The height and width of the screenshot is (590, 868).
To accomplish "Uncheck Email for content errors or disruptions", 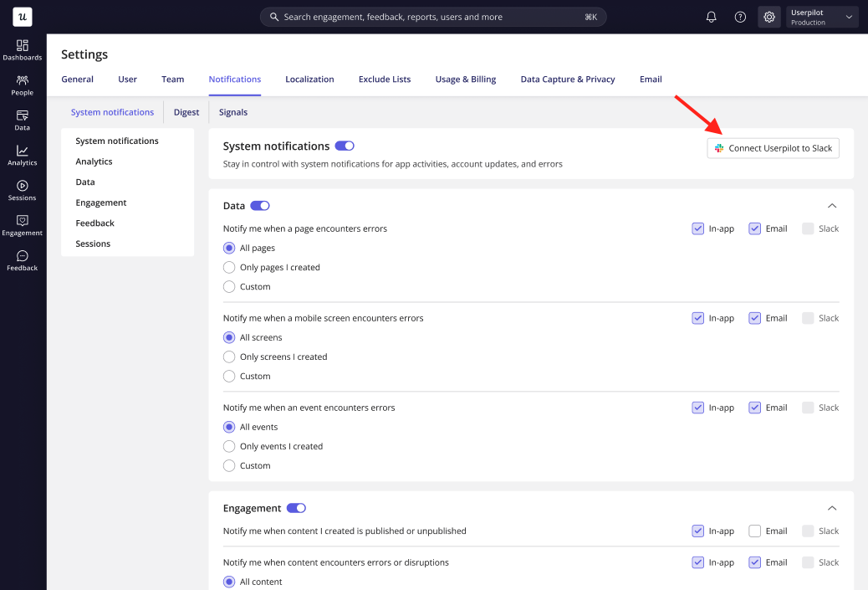I will pos(754,562).
